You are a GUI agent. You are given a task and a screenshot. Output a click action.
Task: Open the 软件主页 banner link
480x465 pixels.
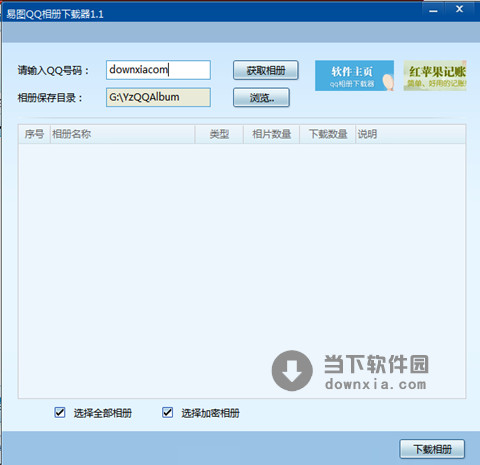pos(354,76)
